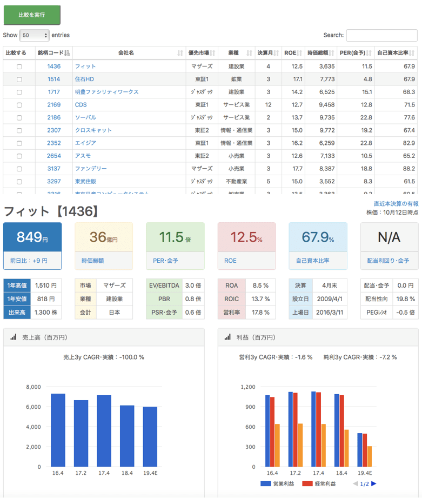Click bar chart icon beside 売上高 title
The image size is (422, 504).
[x=13, y=337]
